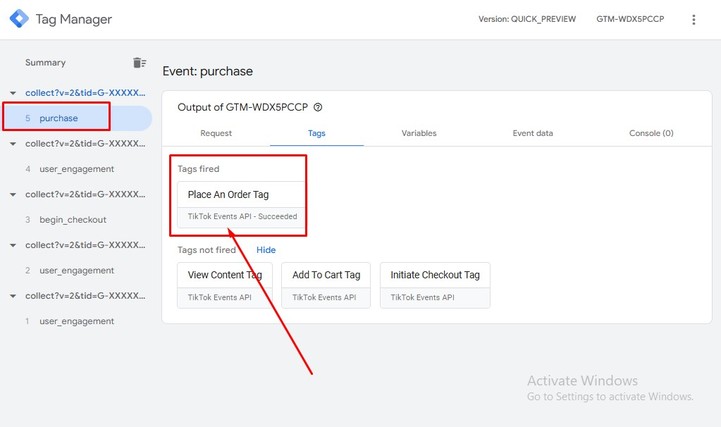721x427 pixels.
Task: Open the Console (0) tab
Action: click(650, 133)
